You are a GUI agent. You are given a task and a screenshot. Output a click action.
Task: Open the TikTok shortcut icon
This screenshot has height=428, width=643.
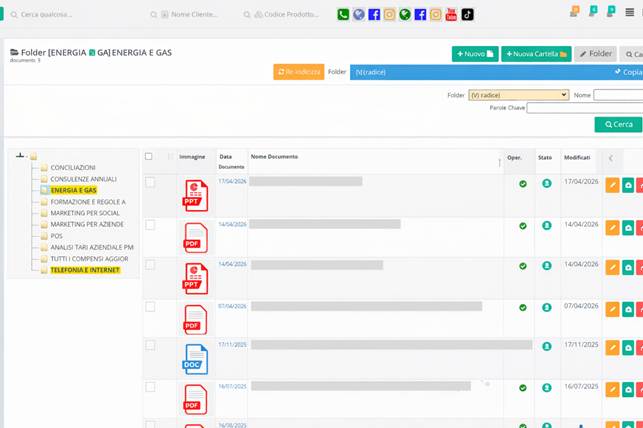coord(467,15)
